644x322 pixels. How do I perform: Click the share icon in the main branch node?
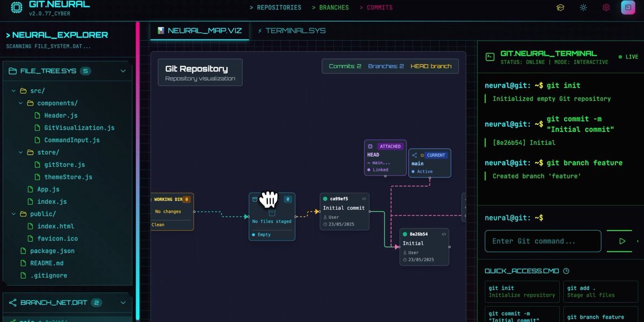(x=414, y=155)
